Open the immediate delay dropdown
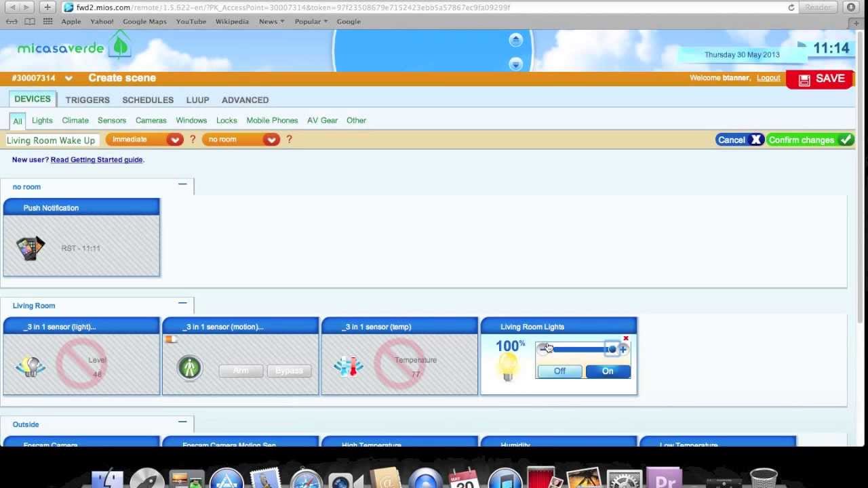The width and height of the screenshot is (868, 488). click(x=144, y=140)
